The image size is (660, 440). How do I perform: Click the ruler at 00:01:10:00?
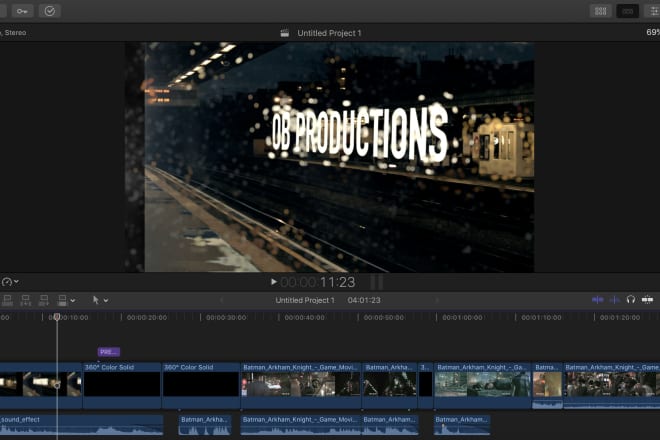click(541, 317)
